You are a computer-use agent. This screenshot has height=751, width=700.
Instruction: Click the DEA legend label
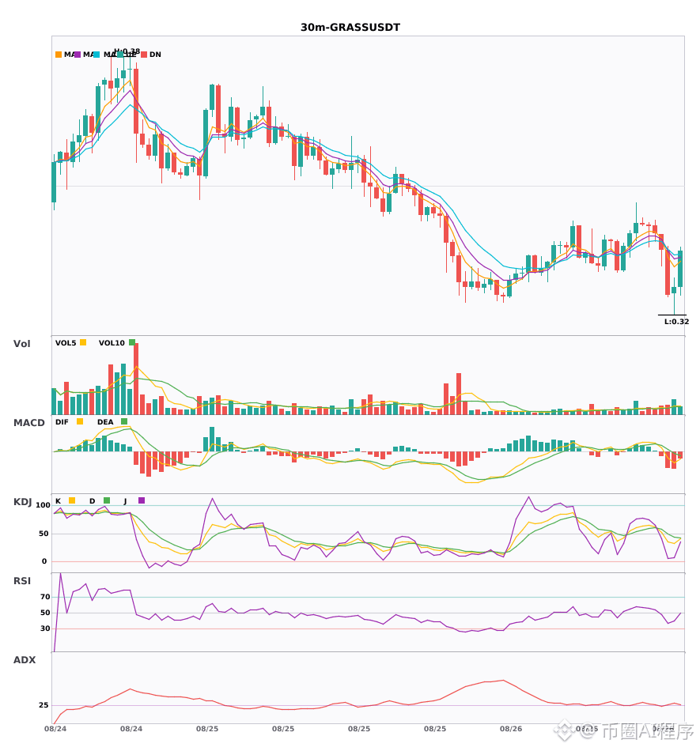[105, 422]
